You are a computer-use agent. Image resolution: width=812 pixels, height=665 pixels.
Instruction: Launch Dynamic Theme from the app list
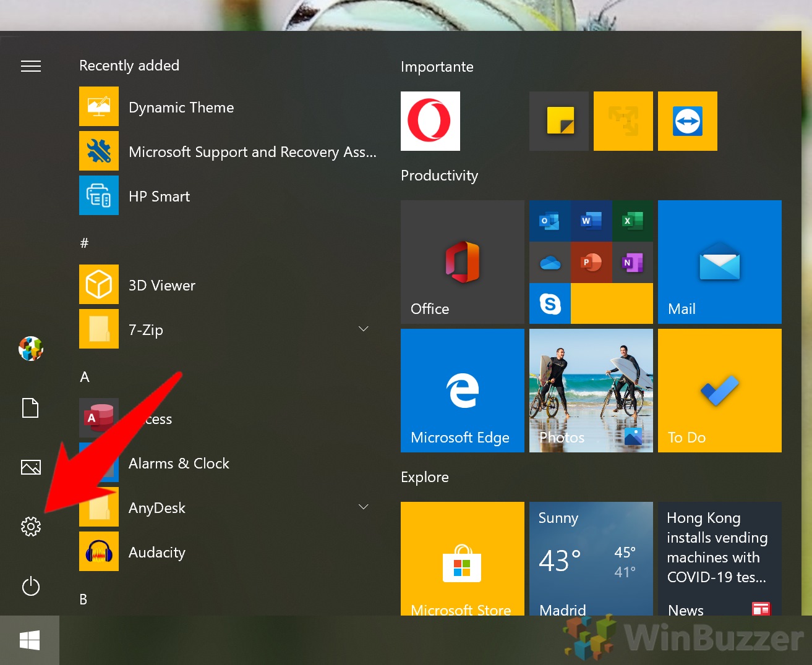(228, 107)
